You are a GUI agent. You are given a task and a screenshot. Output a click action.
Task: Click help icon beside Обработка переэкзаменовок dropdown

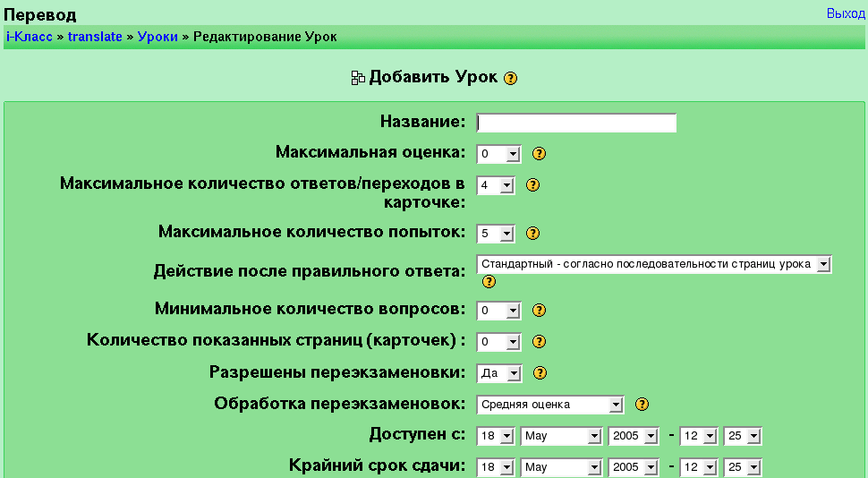tap(641, 405)
